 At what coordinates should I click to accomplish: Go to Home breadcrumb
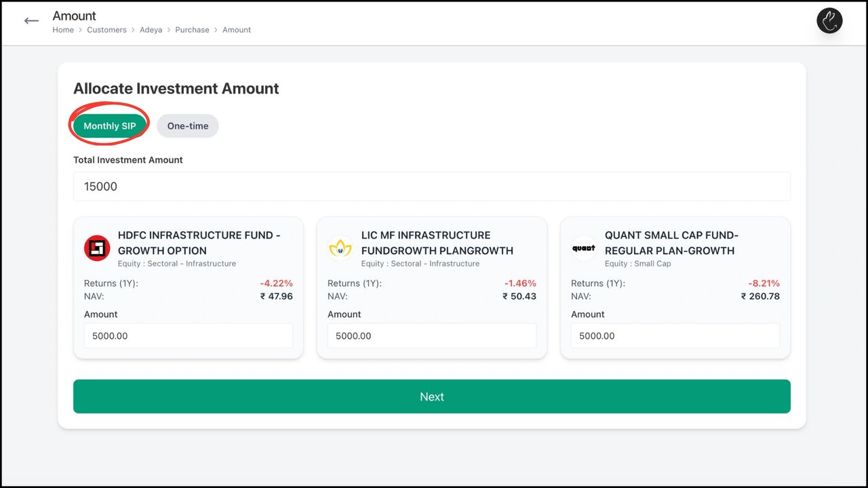[63, 30]
